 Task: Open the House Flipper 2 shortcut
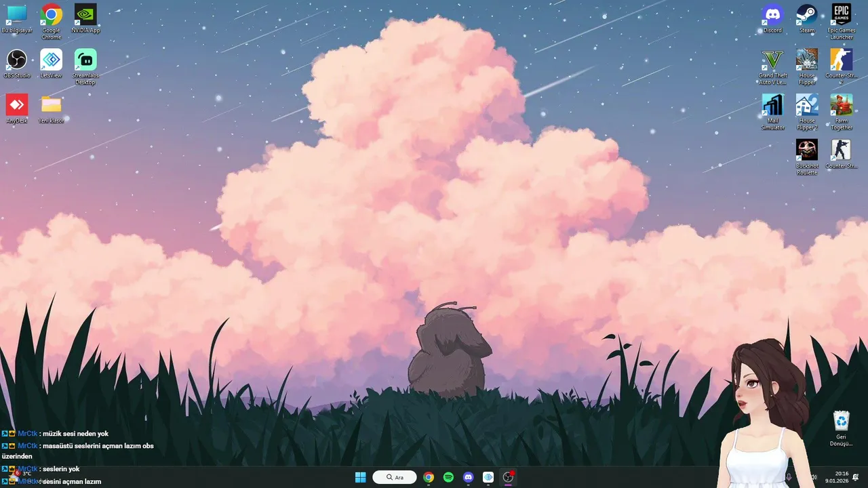[x=807, y=112]
